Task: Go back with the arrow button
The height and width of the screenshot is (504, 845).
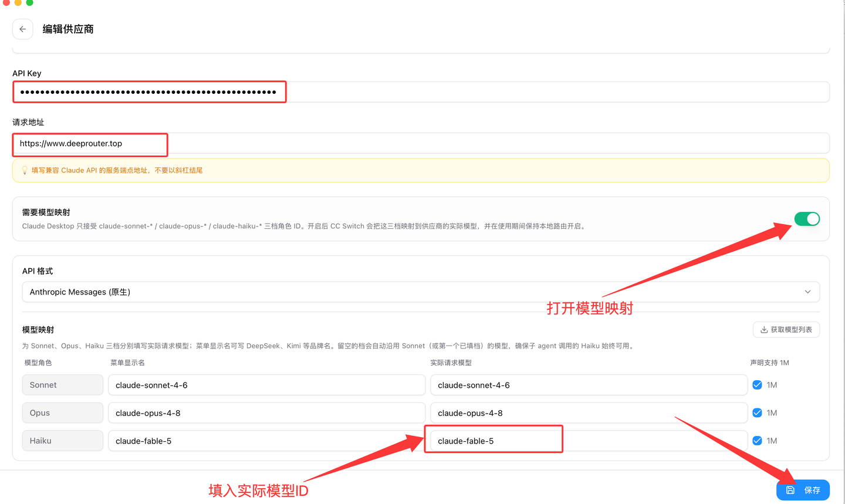Action: point(23,29)
